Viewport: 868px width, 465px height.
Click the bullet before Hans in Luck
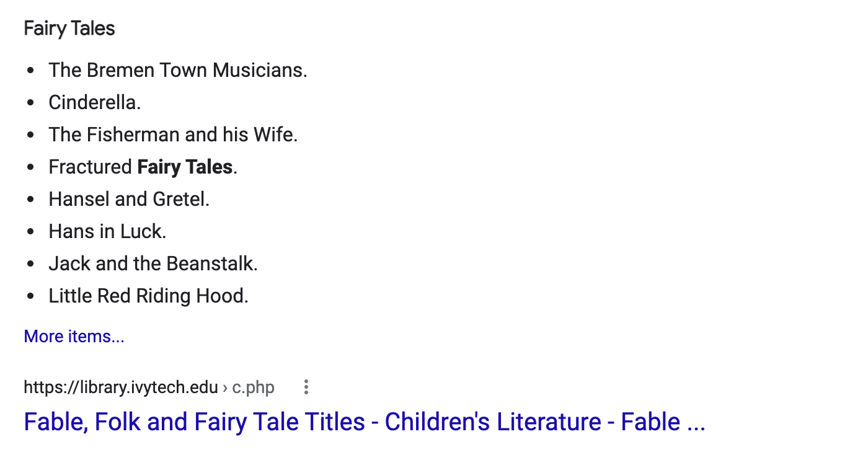(x=31, y=232)
